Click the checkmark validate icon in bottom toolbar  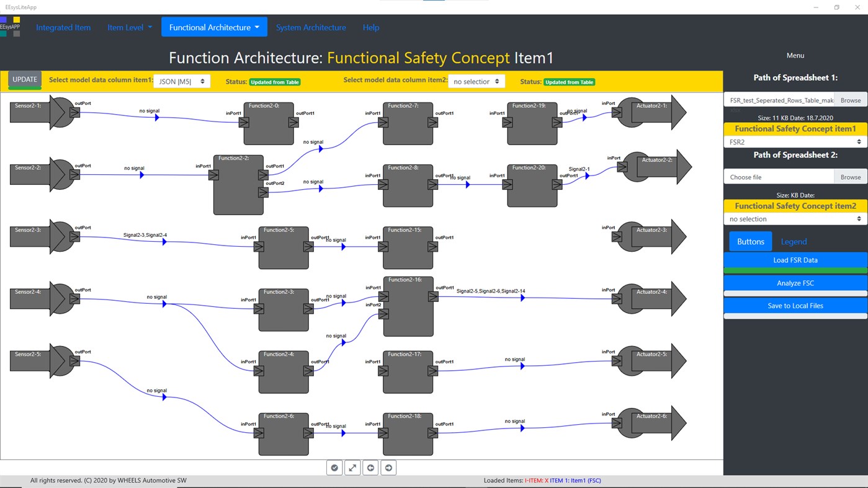(x=334, y=468)
